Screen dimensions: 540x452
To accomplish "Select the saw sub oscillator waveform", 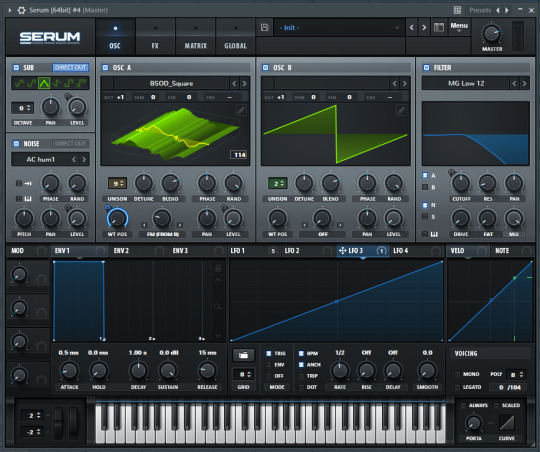I will pyautogui.click(x=57, y=83).
